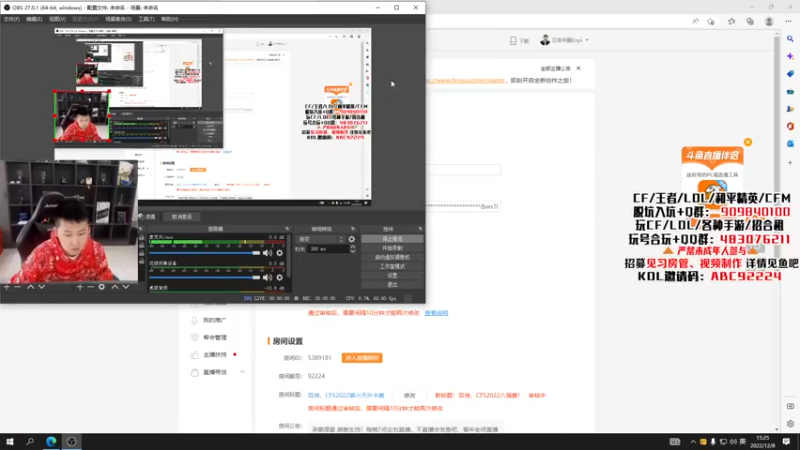Move the source up with the arrow
800x450 pixels.
coord(115,287)
